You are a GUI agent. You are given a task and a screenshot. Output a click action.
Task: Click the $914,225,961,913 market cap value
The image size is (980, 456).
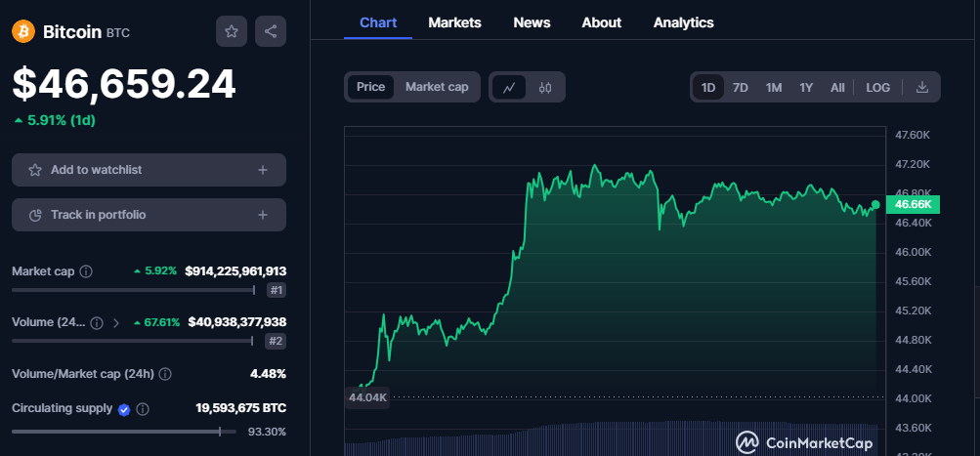tap(235, 271)
